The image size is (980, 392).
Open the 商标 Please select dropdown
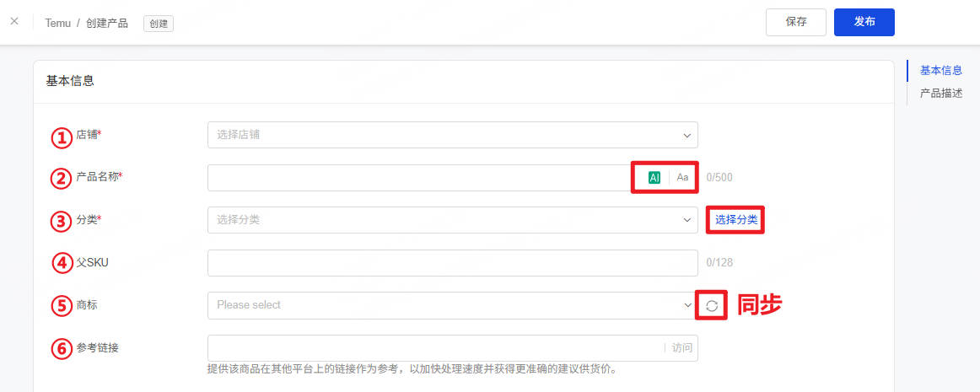[453, 305]
